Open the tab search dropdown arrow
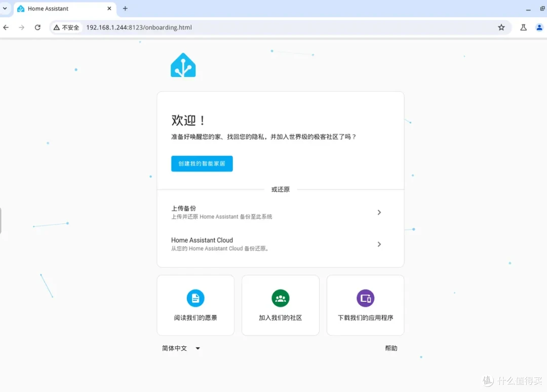The image size is (547, 392). [x=5, y=8]
